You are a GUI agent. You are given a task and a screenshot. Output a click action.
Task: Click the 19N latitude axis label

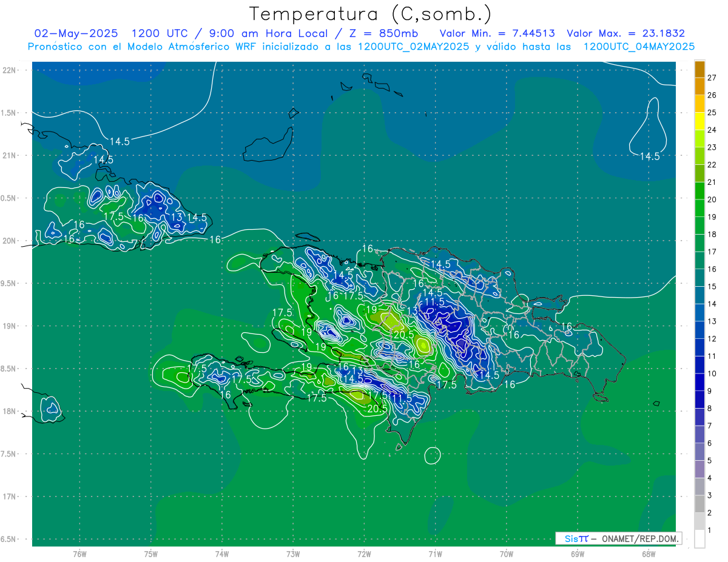pyautogui.click(x=10, y=326)
